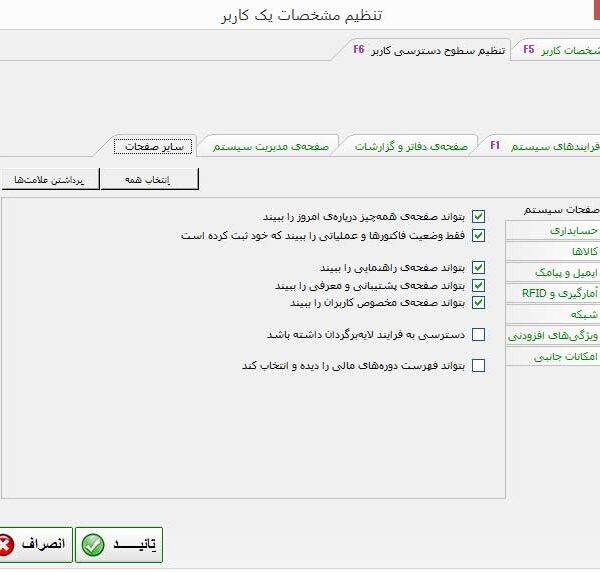Image resolution: width=600 pixels, height=572 pixels.
Task: Select 'کالاها' side category
Action: [553, 251]
